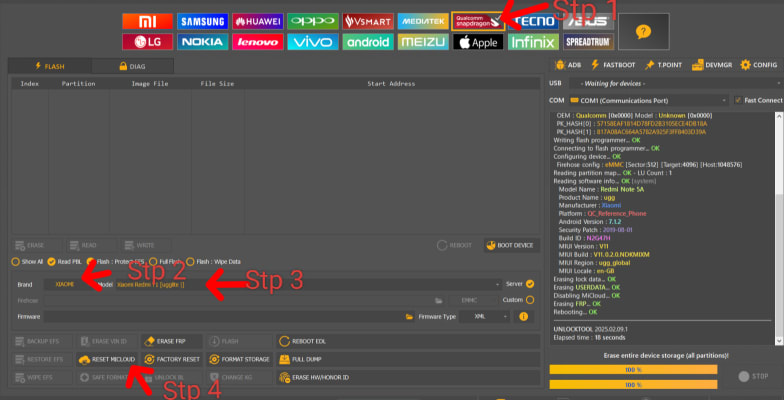Open the yellow question mark help tile
Image resolution: width=784 pixels, height=400 pixels.
644,32
